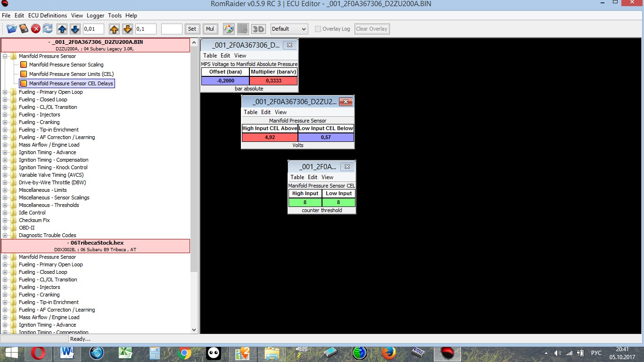
Task: Select the Low Input counter cell
Action: pyautogui.click(x=339, y=202)
